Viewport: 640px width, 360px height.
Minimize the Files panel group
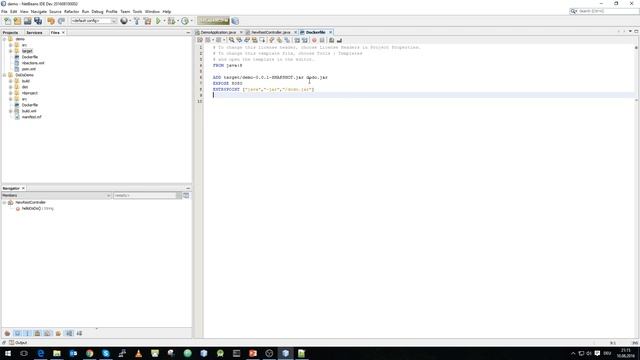coord(188,32)
